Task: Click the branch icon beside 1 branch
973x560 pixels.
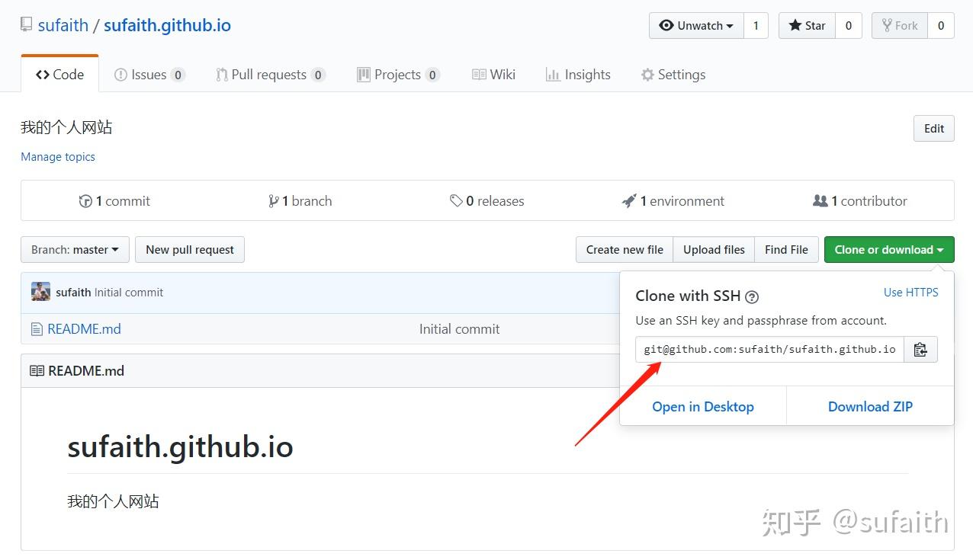Action: click(x=274, y=201)
